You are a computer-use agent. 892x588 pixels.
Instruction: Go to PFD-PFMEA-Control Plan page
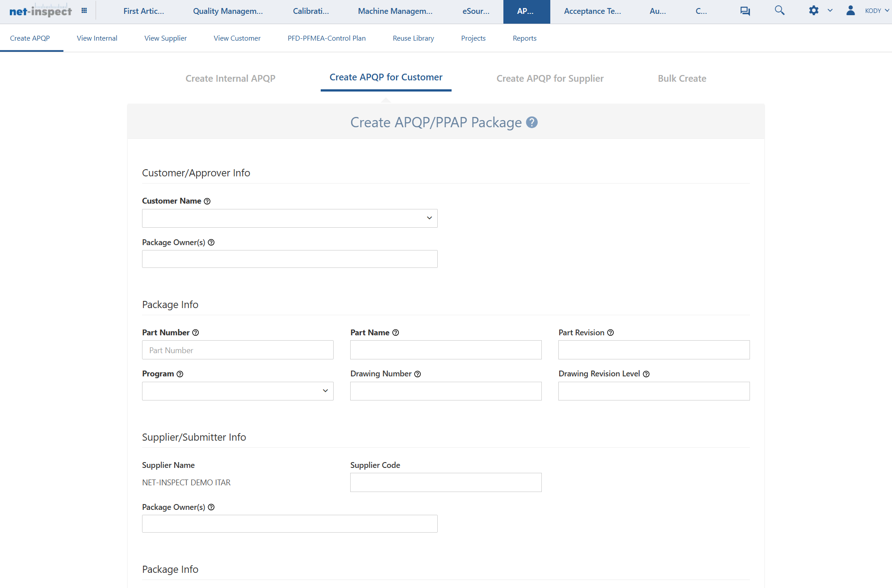[x=327, y=38]
